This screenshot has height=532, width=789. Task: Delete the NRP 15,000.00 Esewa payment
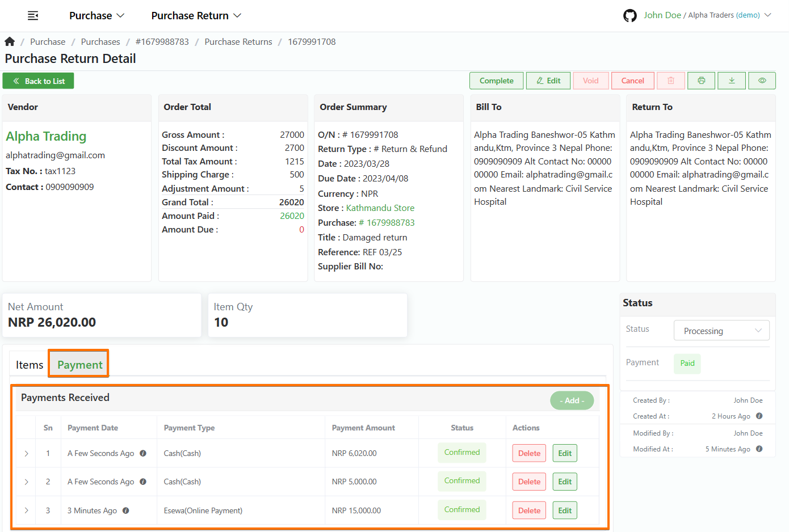[529, 510]
